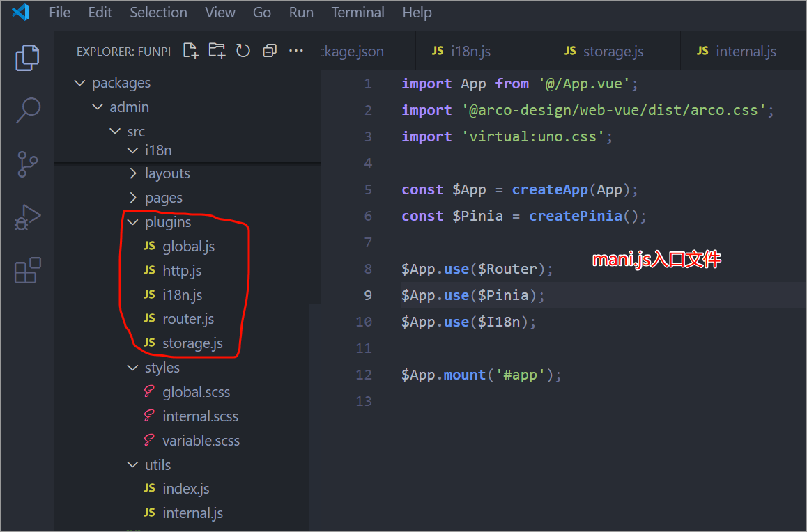Click the New File icon in Explorer
The height and width of the screenshot is (532, 807).
click(x=191, y=51)
